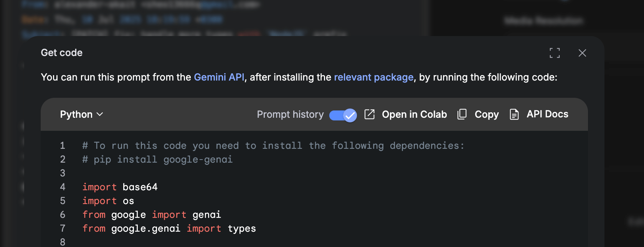The width and height of the screenshot is (644, 247).
Task: Follow the relevant package link
Action: pyautogui.click(x=373, y=77)
